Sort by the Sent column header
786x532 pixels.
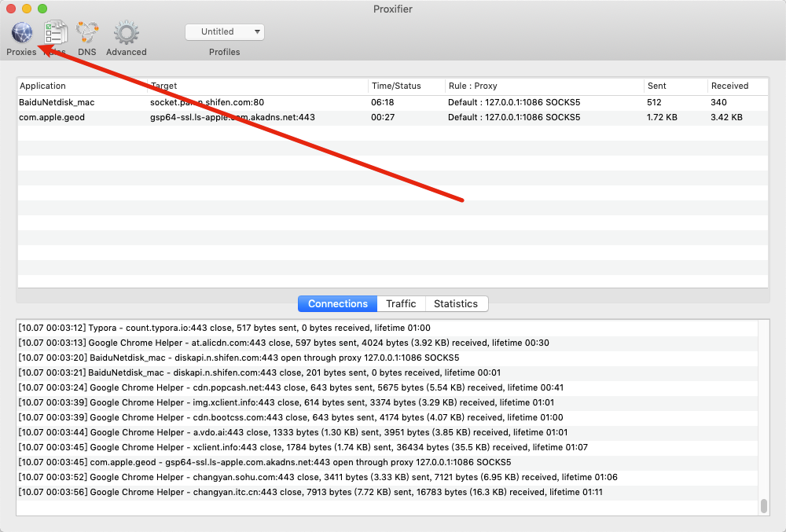675,86
